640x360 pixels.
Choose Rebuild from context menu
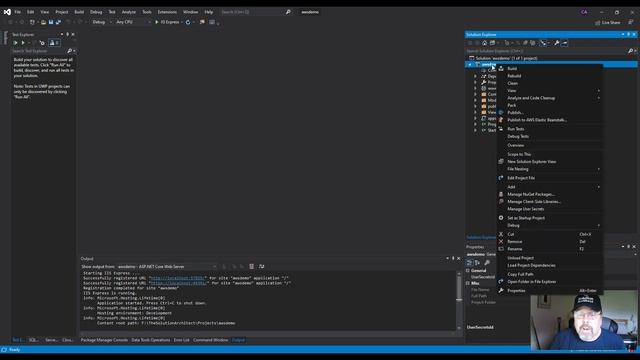[549, 76]
